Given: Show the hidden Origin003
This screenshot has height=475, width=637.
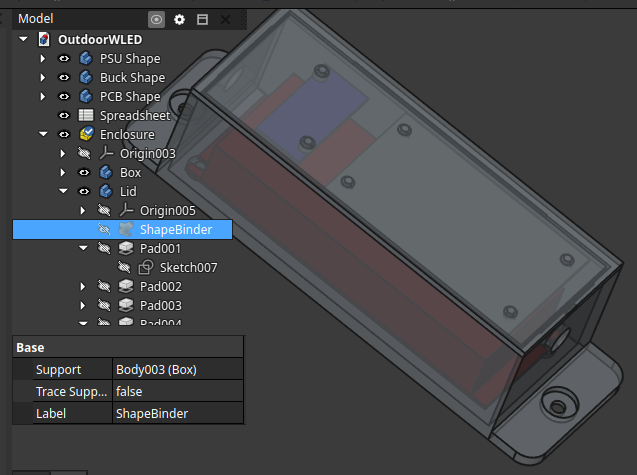Looking at the screenshot, I should [84, 153].
